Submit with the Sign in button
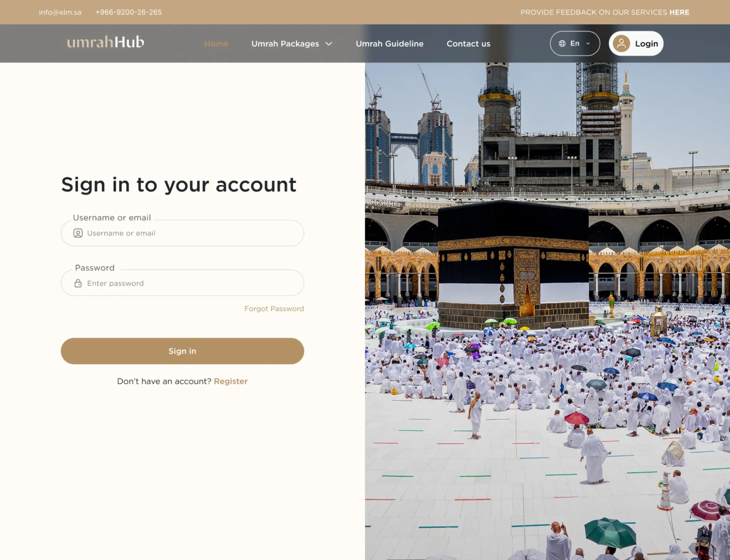The height and width of the screenshot is (560, 730). pos(182,351)
